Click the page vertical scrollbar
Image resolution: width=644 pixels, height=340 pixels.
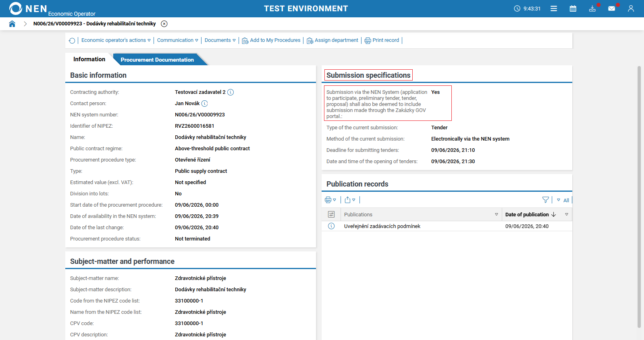pyautogui.click(x=639, y=197)
